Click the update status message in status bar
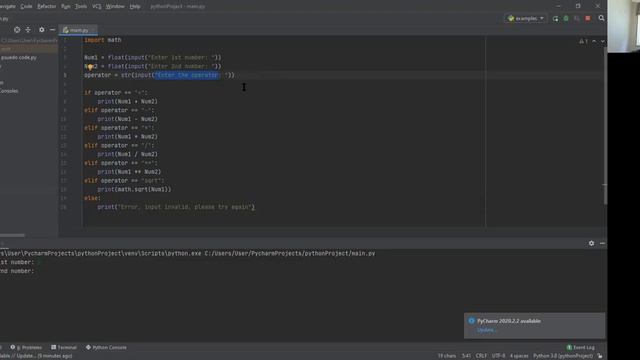Image resolution: width=640 pixels, height=360 pixels. (x=36, y=356)
